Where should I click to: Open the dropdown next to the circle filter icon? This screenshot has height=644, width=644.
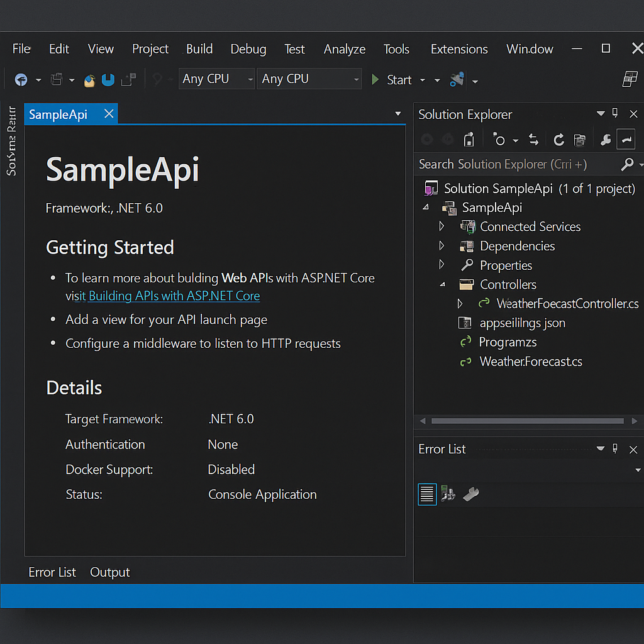pyautogui.click(x=516, y=141)
